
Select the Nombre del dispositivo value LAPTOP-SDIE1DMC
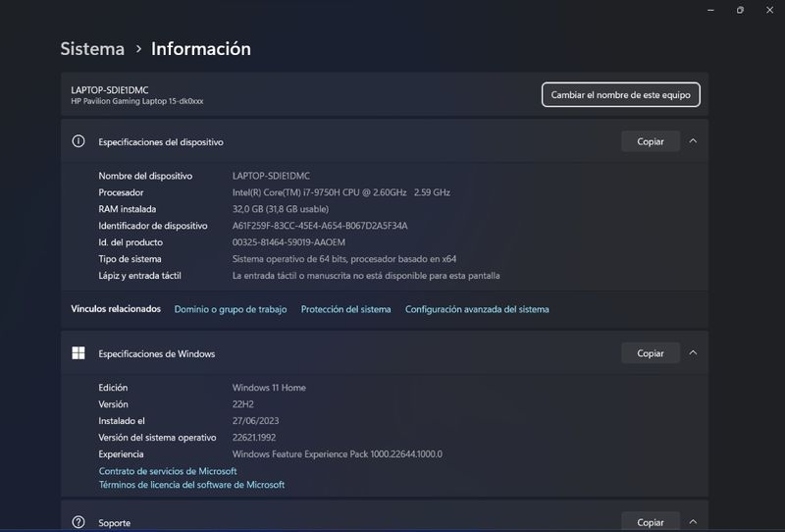tap(271, 176)
